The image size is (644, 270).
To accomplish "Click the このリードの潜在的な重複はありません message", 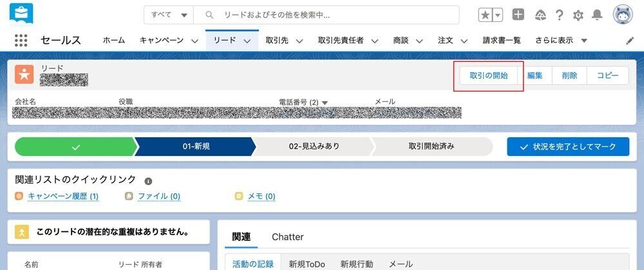I will 113,232.
